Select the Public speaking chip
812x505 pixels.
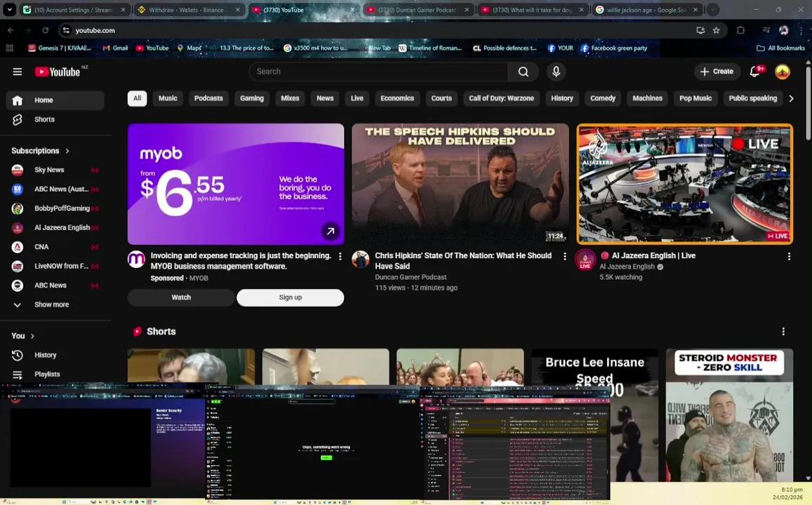753,98
